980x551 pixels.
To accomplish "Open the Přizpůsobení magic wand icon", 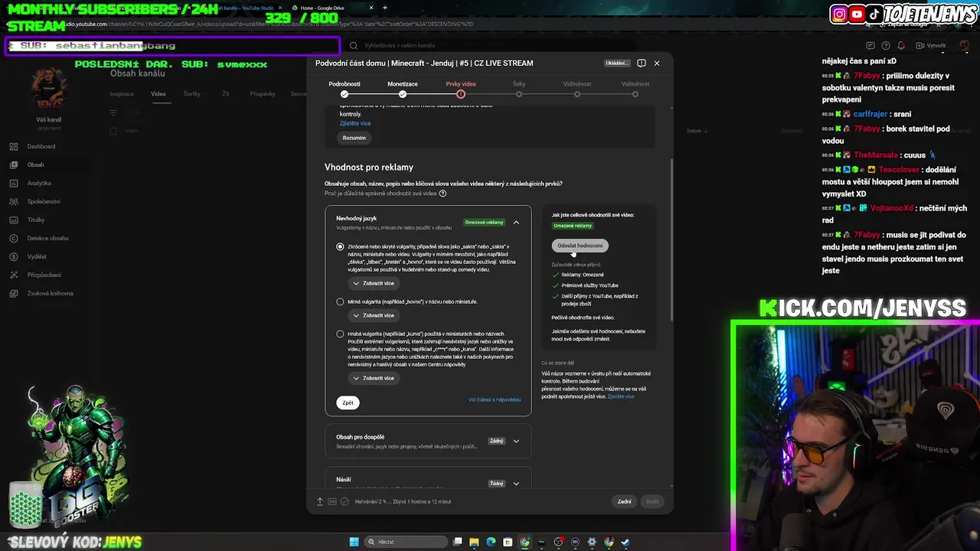I will click(x=14, y=275).
